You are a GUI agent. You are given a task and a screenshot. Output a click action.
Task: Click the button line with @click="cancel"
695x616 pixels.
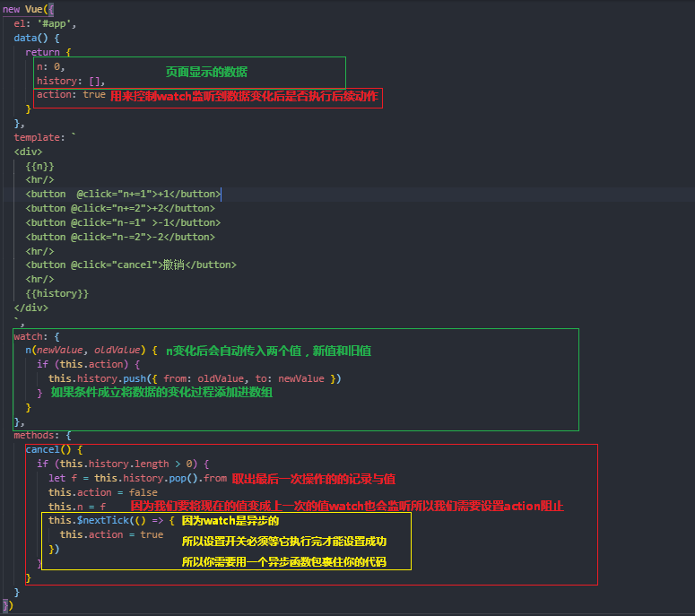131,265
